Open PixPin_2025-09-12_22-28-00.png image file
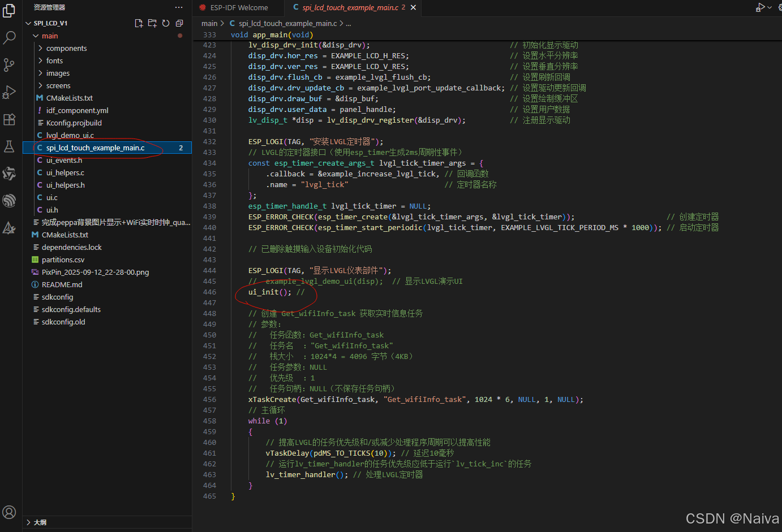Image resolution: width=782 pixels, height=532 pixels. pos(108,272)
